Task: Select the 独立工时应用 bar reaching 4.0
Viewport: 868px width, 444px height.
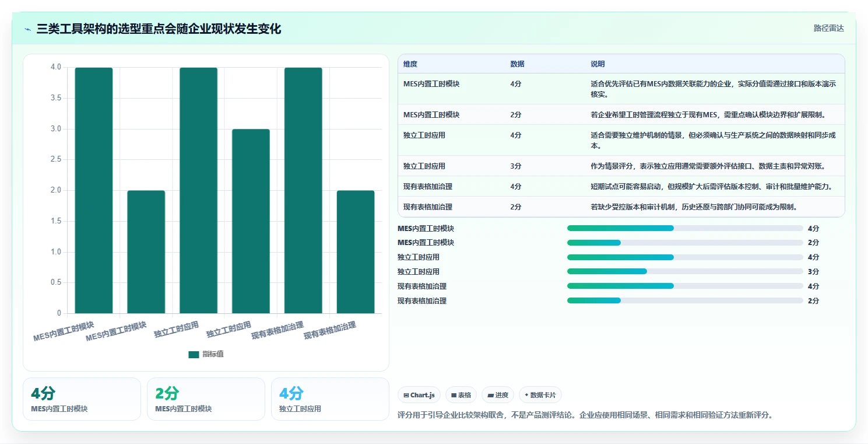Action: (x=198, y=190)
